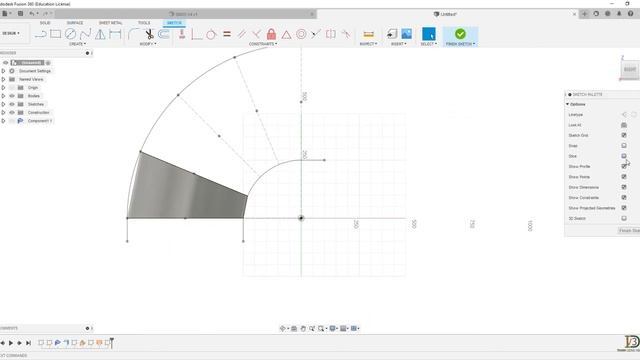Play the timeline
The height and width of the screenshot is (360, 640).
tap(11, 343)
